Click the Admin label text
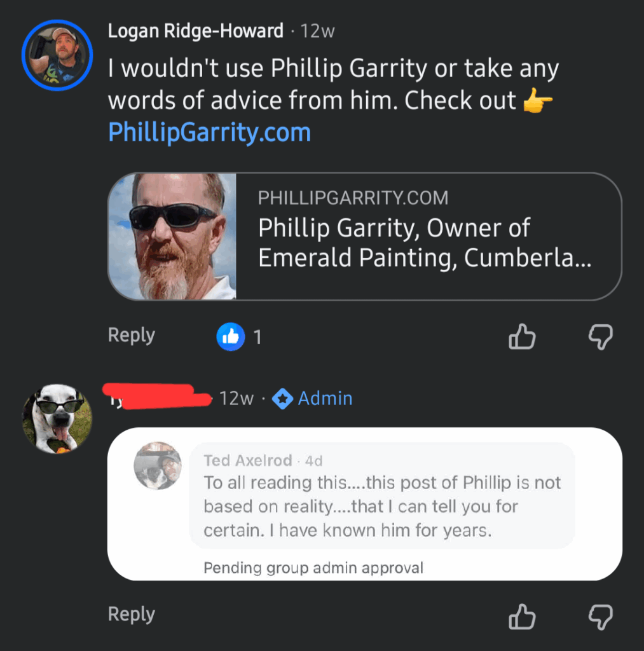This screenshot has width=644, height=651. [x=325, y=399]
